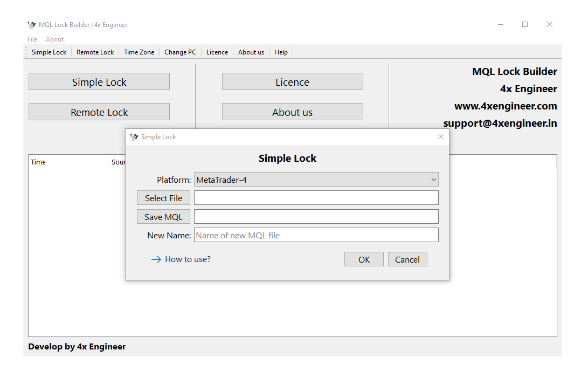Expand the Platform dropdown arrow
The width and height of the screenshot is (588, 371).
coord(433,180)
